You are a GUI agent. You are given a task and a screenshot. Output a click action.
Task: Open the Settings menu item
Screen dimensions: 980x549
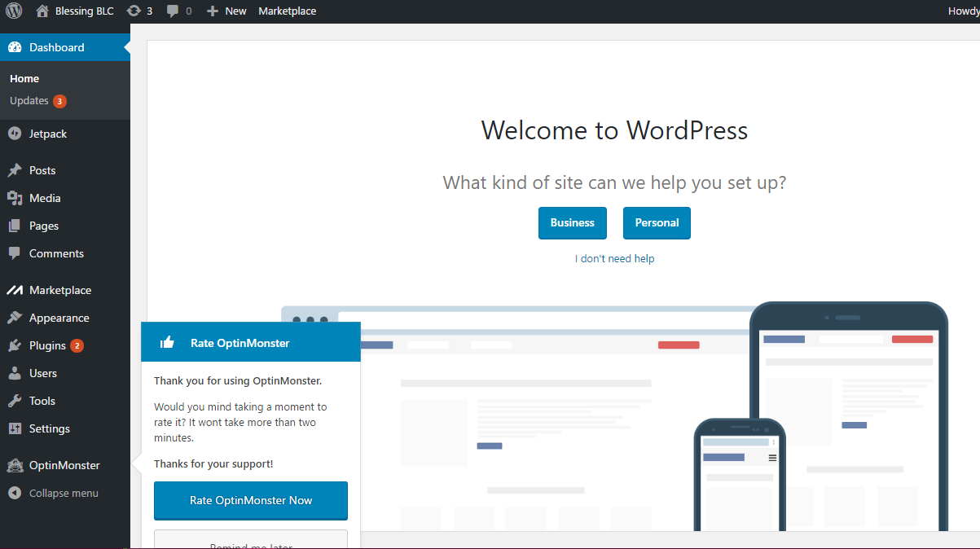(x=49, y=428)
